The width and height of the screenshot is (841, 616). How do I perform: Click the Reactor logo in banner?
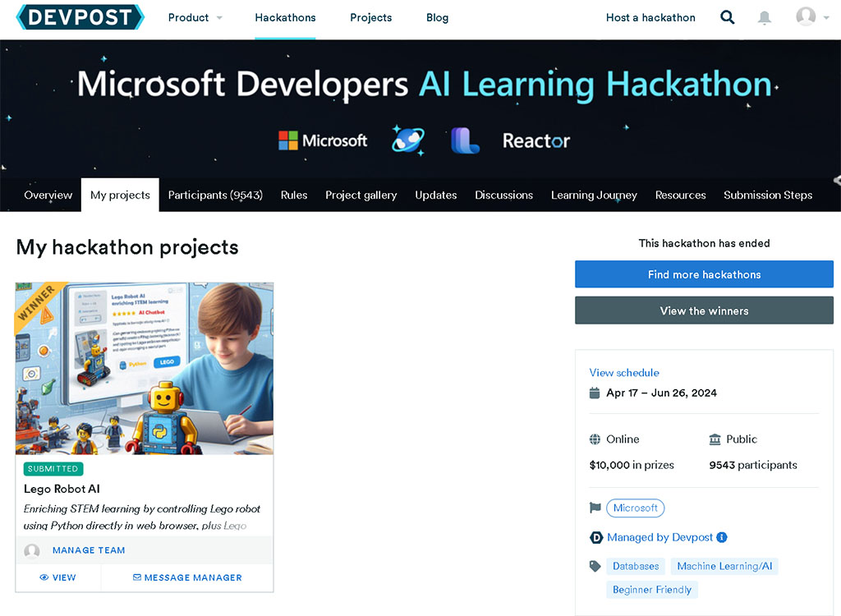click(x=535, y=140)
